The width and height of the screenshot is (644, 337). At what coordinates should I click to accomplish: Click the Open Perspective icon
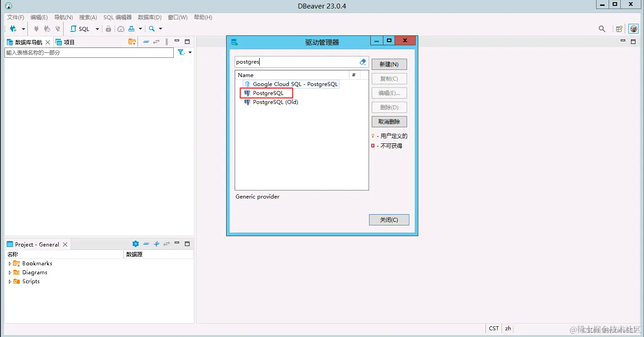(x=619, y=29)
